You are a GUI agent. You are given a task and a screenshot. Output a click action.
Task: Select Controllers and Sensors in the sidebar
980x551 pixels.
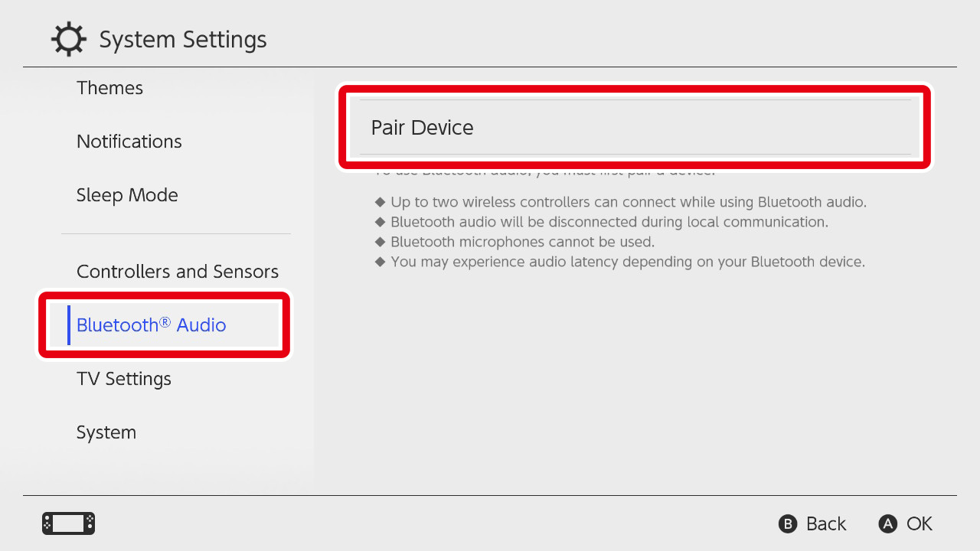[x=178, y=271]
